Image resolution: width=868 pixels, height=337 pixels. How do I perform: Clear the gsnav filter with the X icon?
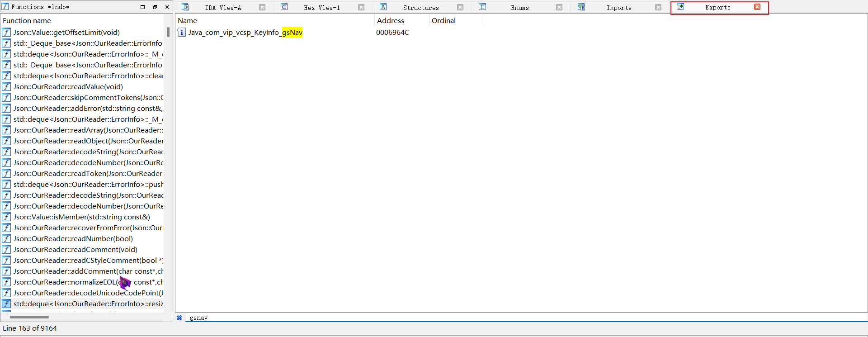point(179,318)
